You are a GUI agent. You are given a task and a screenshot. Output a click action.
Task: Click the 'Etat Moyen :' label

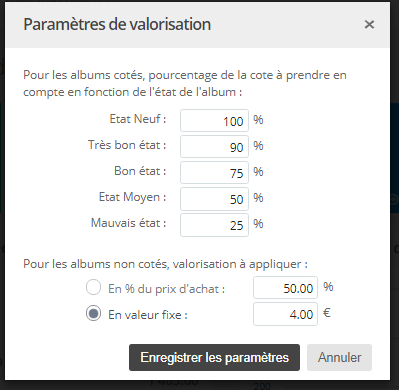tap(133, 197)
